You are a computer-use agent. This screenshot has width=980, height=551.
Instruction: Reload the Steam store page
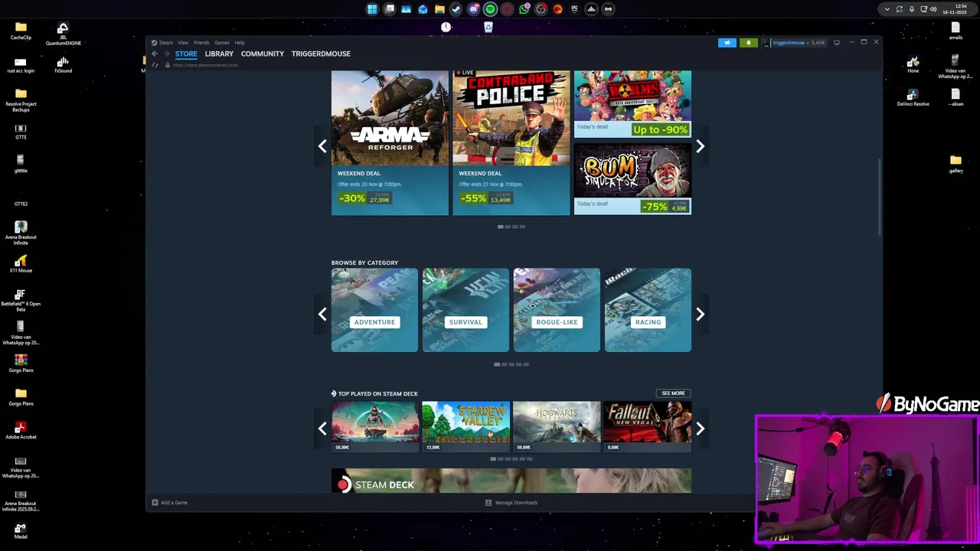[x=155, y=65]
